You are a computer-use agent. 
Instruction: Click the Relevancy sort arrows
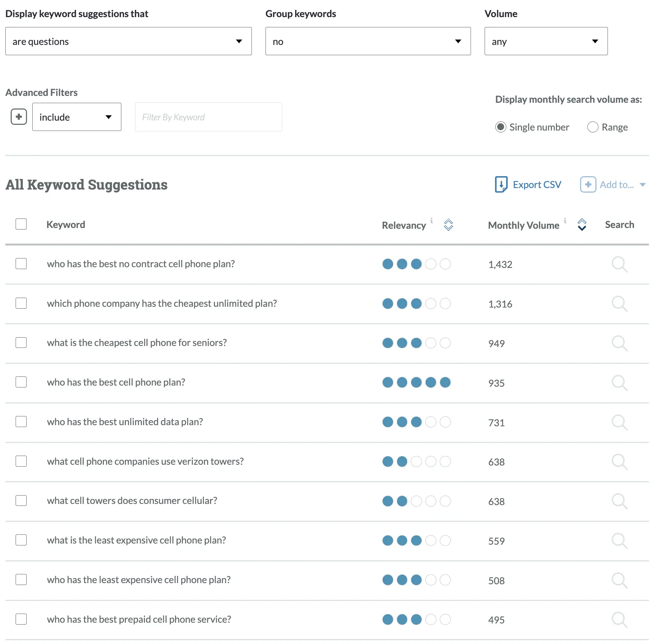click(448, 225)
